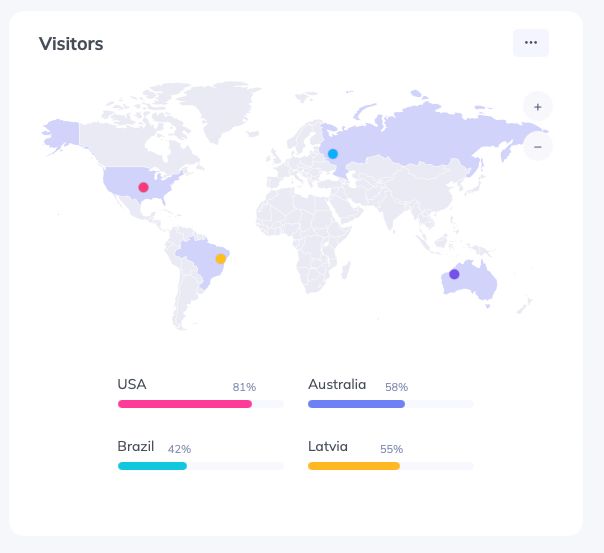Click the Australia country label
This screenshot has width=604, height=553.
click(337, 384)
